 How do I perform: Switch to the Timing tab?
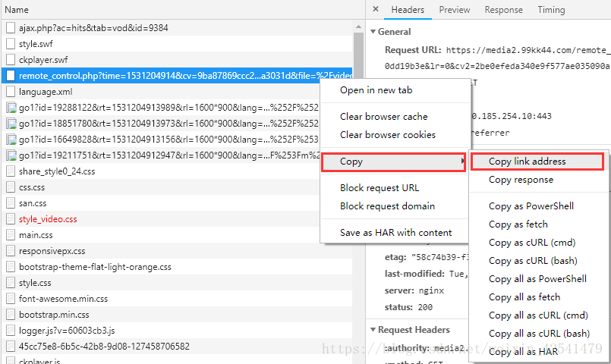(x=551, y=10)
